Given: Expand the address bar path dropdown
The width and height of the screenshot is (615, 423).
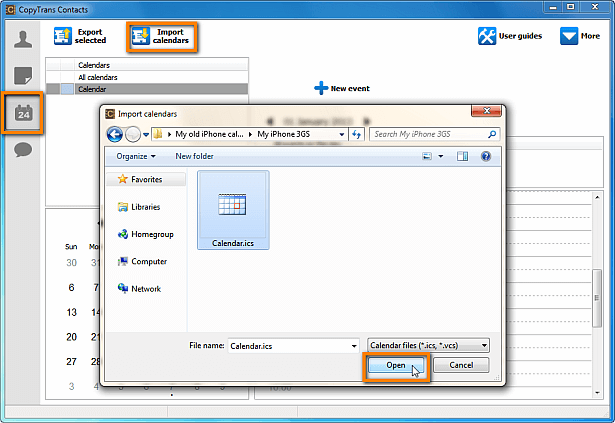Looking at the screenshot, I should coord(342,134).
